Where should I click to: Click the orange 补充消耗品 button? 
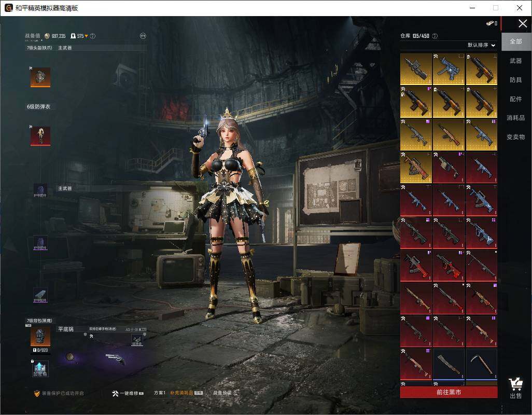[186, 393]
